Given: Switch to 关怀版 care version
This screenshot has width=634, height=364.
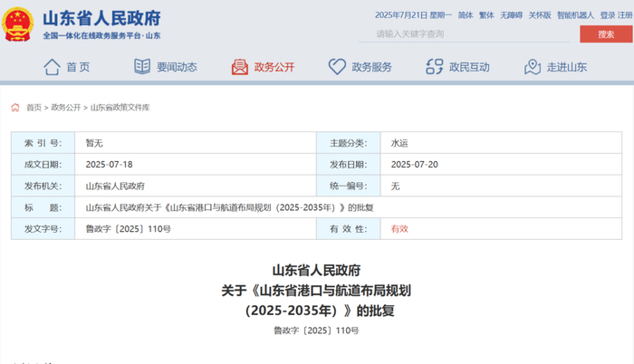Looking at the screenshot, I should click(x=540, y=15).
